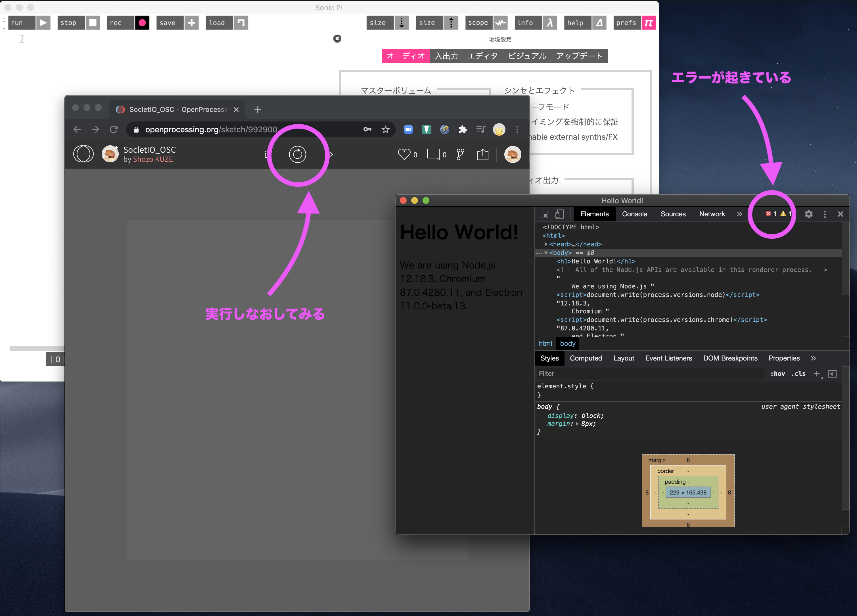Open the share sketch icon
The width and height of the screenshot is (857, 616).
[x=482, y=154]
